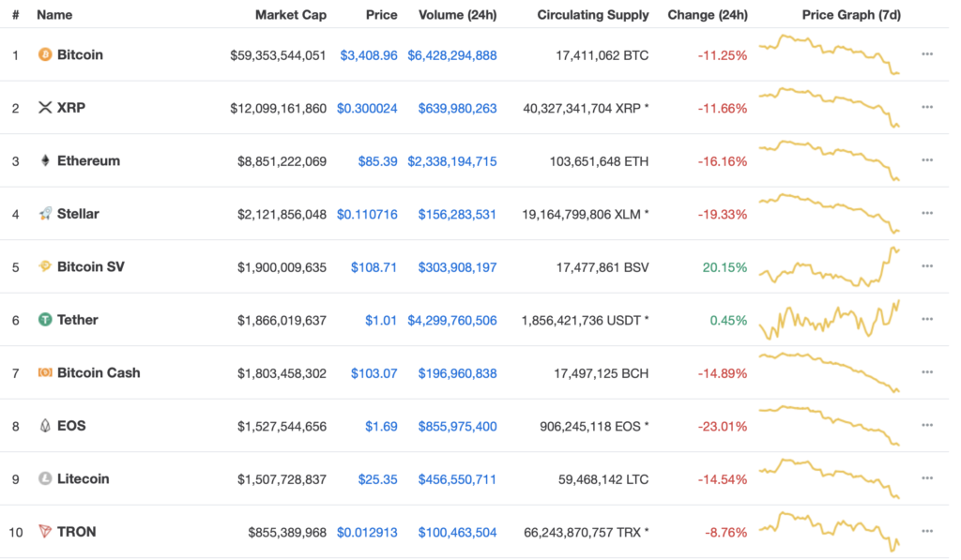Click the XRP logo icon
961x560 pixels.
point(45,108)
